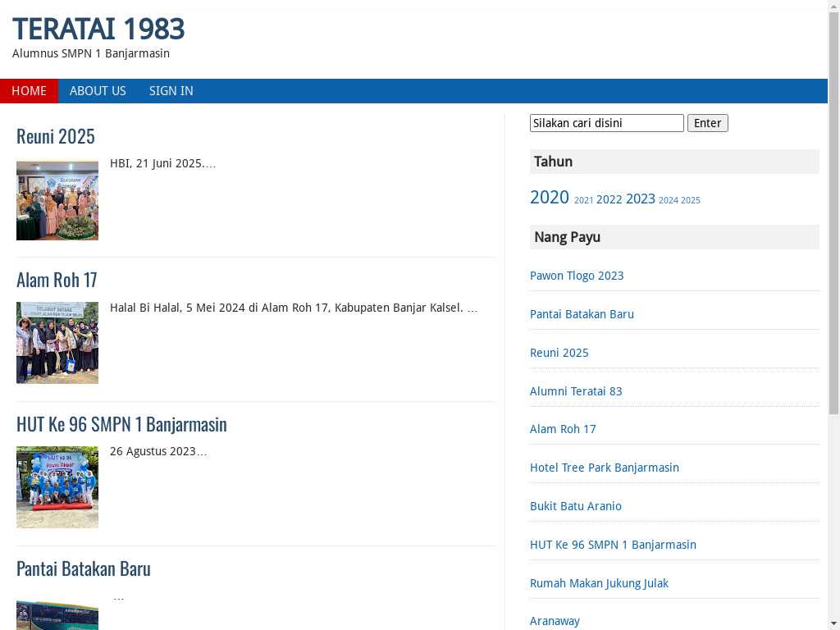Screen dimensions: 840x630
Task: Filter posts by year 2025 tag
Action: (691, 200)
